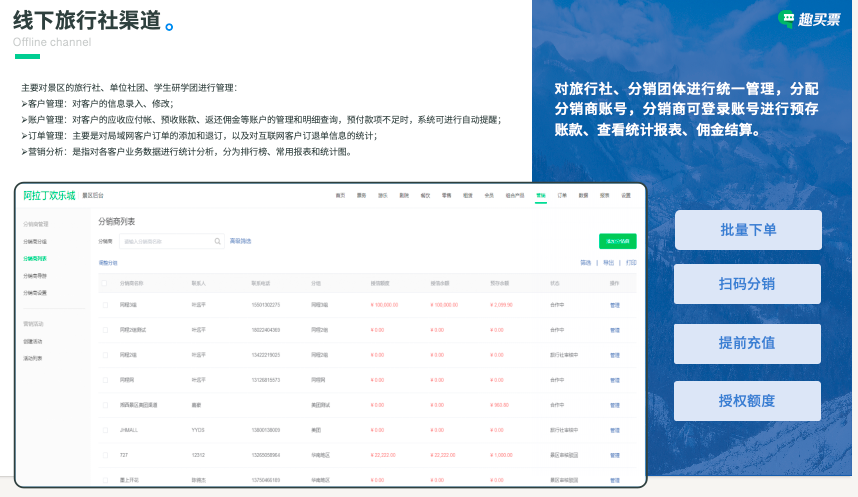Image resolution: width=858 pixels, height=497 pixels.
Task: Tick the select-all checkbox in table header
Action: click(x=105, y=284)
